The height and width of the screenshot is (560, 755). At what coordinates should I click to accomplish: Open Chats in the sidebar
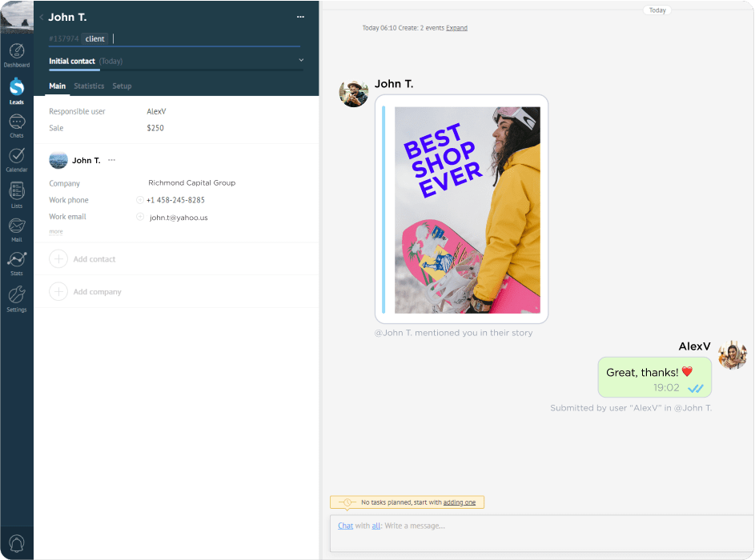coord(16,124)
